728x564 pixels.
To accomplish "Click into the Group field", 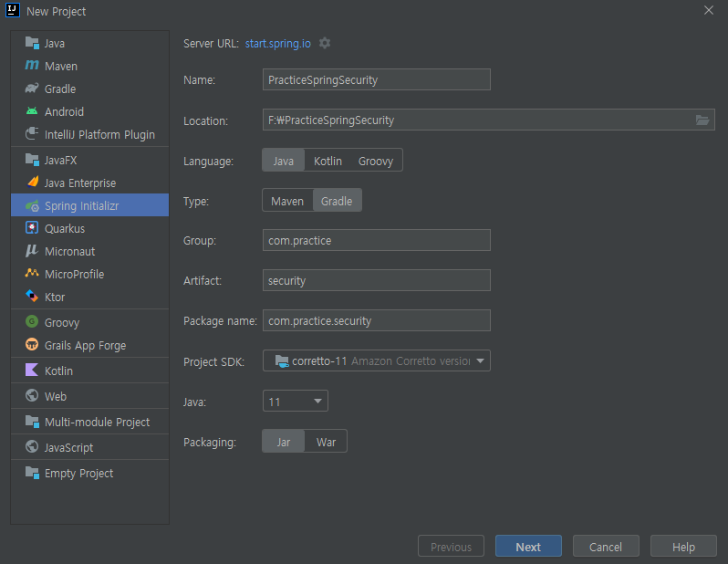I will click(377, 240).
